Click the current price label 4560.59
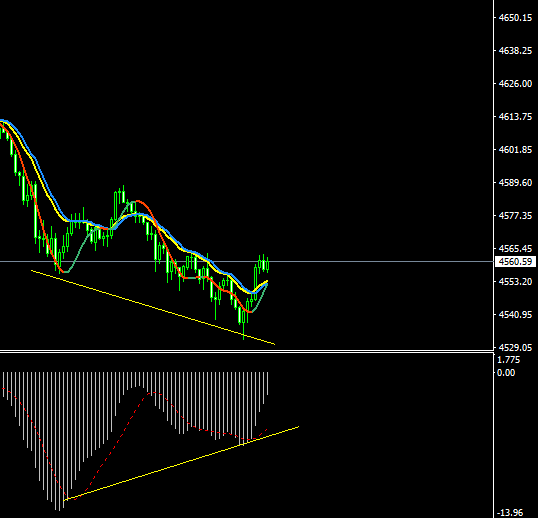Viewport: 538px width, 518px height. [x=515, y=262]
